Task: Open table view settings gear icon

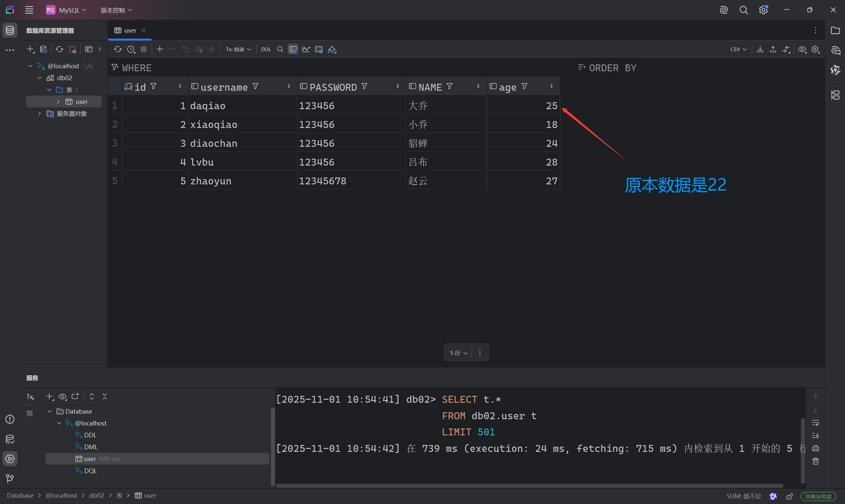Action: (x=815, y=49)
